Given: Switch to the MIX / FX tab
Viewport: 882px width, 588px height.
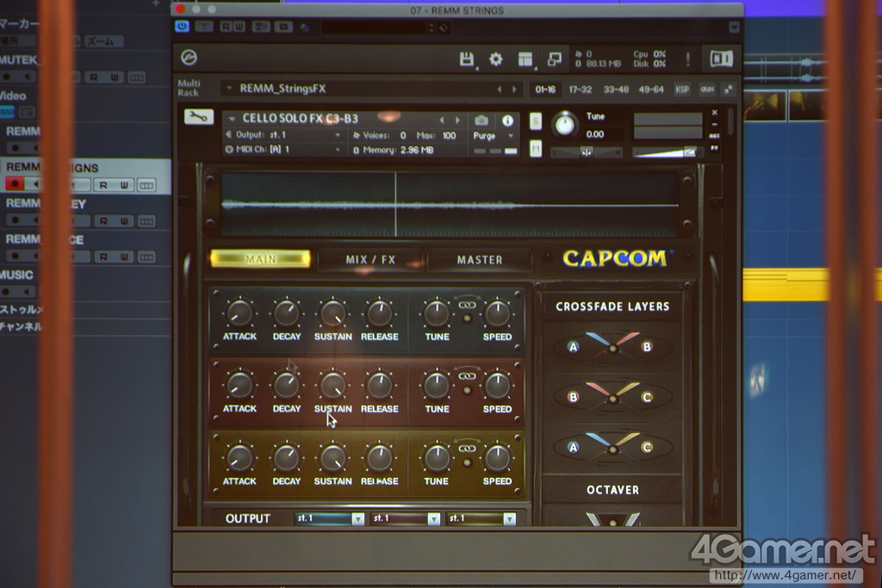Looking at the screenshot, I should tap(370, 260).
